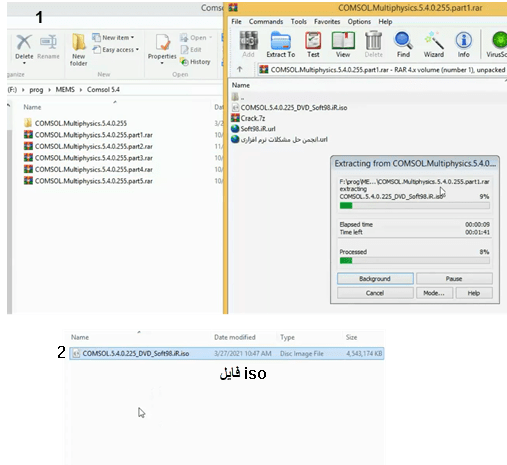
Task: Click the View icon in WinRAR toolbar
Action: point(343,44)
